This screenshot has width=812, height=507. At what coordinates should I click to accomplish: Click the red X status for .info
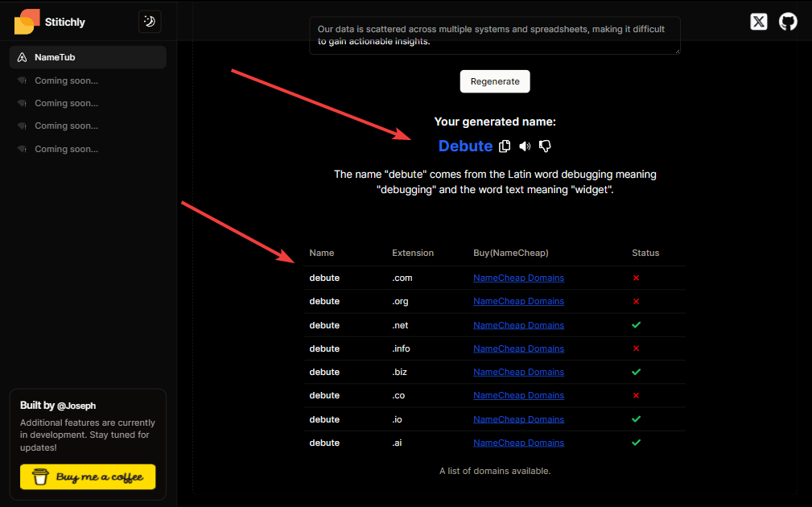pyautogui.click(x=636, y=348)
